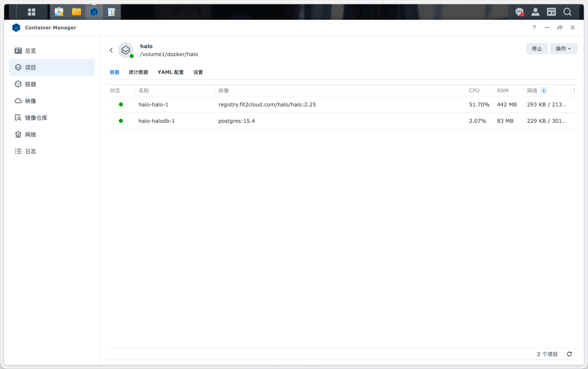Click network value 293 KB / 213...
588x369 pixels.
(546, 104)
